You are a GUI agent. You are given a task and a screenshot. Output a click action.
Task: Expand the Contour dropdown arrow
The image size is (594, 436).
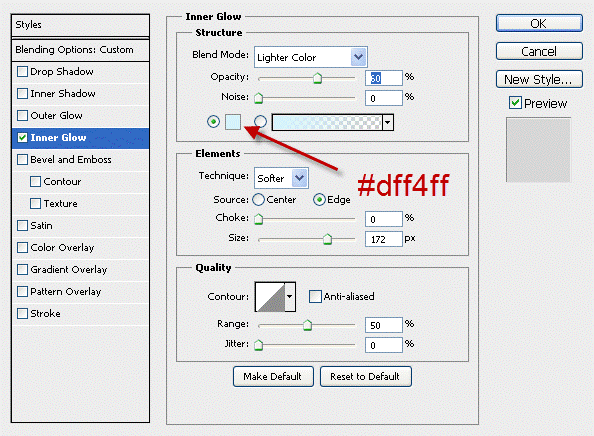(x=290, y=297)
